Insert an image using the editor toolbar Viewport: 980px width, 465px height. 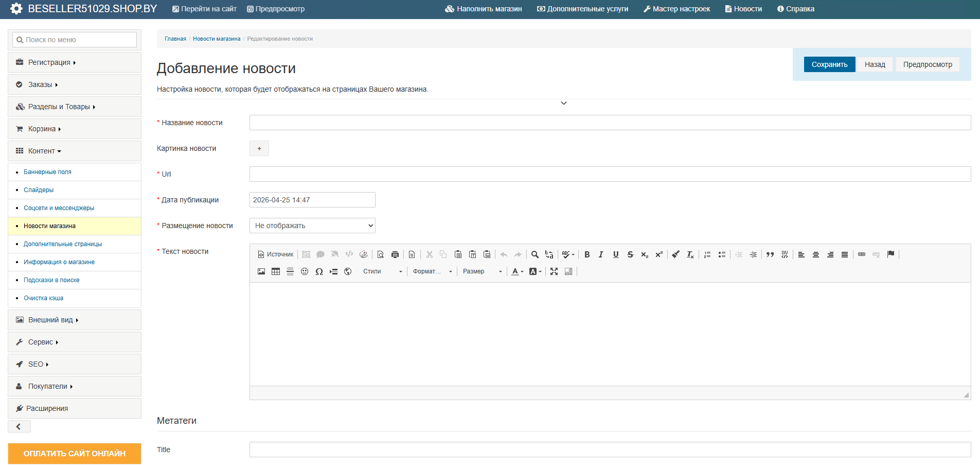(x=261, y=271)
